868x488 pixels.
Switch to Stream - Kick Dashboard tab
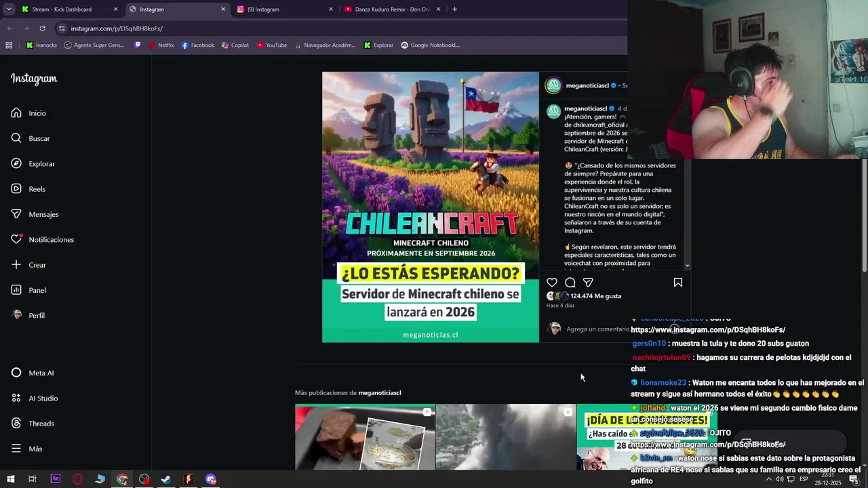[x=68, y=9]
